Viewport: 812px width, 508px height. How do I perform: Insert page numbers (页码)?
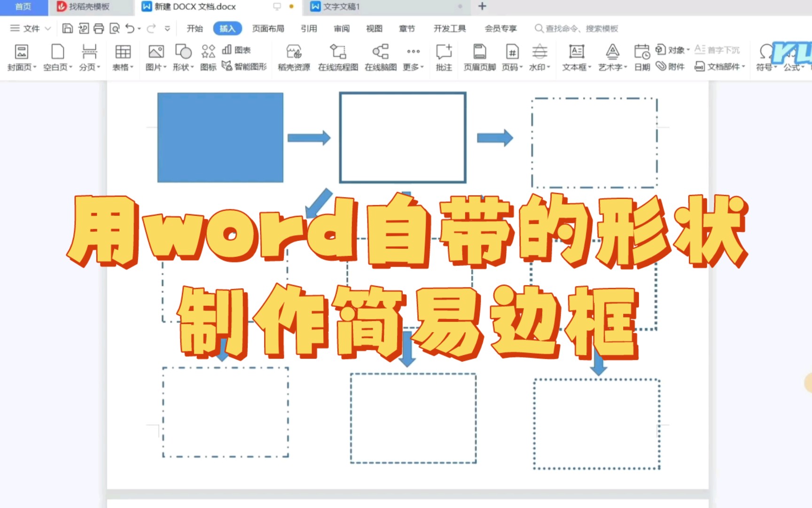click(512, 57)
